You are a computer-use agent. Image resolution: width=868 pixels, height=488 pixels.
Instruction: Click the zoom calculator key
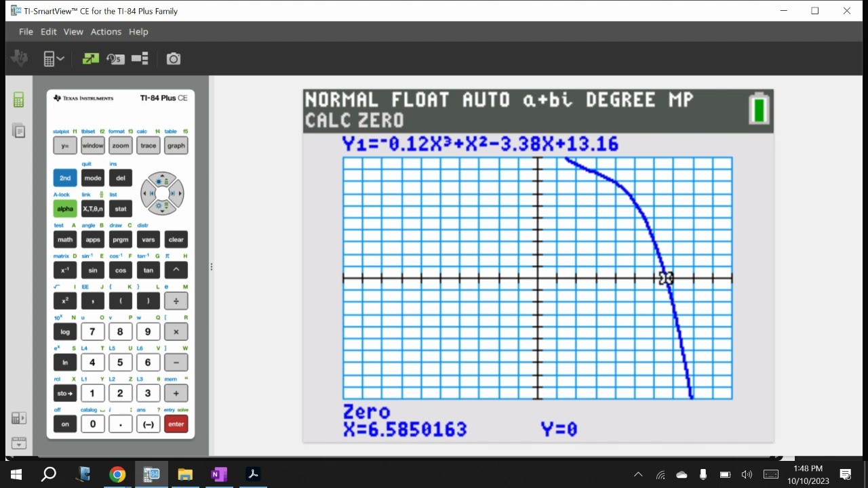pyautogui.click(x=121, y=146)
